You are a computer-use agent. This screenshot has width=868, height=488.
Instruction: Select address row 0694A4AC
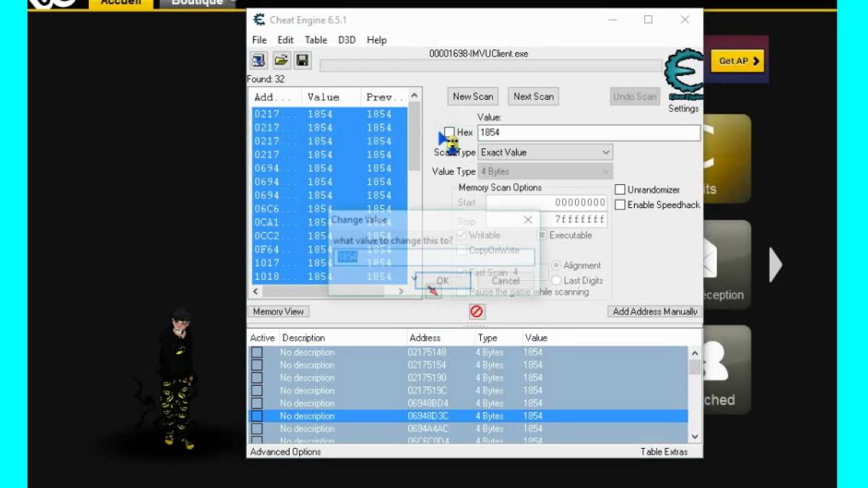point(468,429)
